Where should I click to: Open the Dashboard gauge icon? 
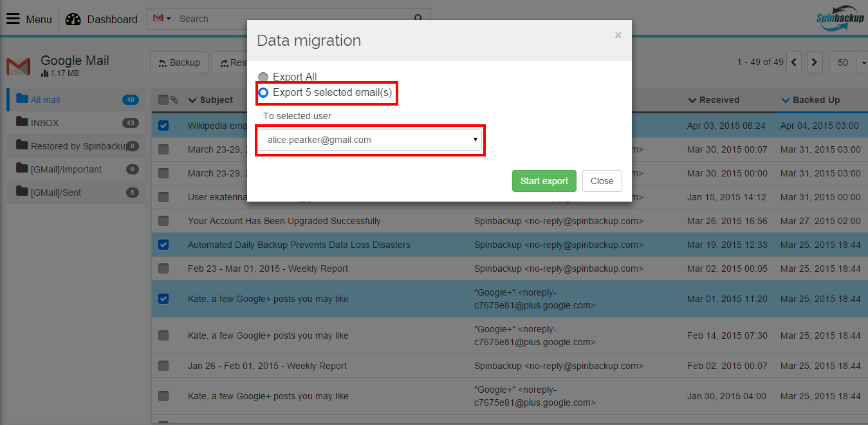[73, 19]
